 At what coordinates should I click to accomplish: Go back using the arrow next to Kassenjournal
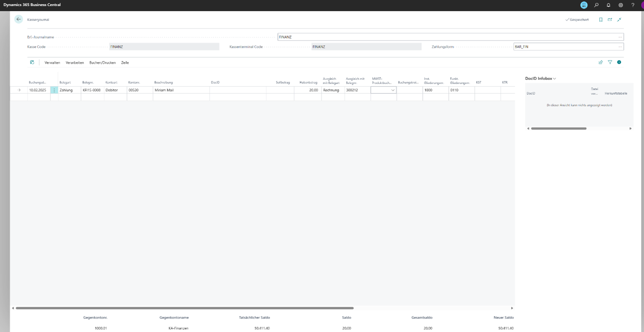(19, 20)
